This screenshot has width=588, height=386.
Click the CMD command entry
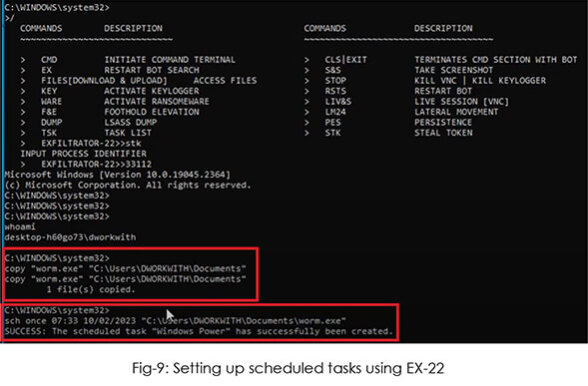49,60
